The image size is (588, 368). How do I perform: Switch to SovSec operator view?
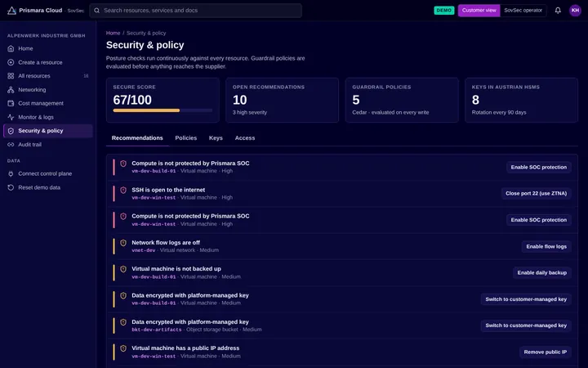tap(523, 11)
